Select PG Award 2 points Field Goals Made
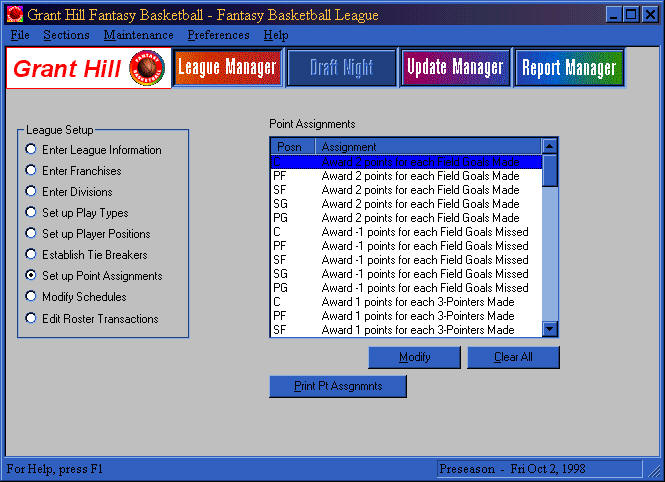Image resolution: width=665 pixels, height=482 pixels. [x=406, y=218]
